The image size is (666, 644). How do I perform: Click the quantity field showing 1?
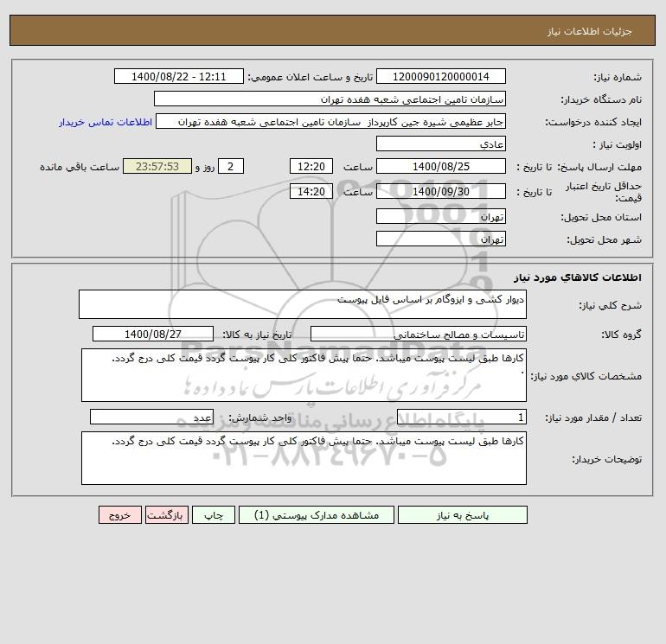(x=462, y=417)
